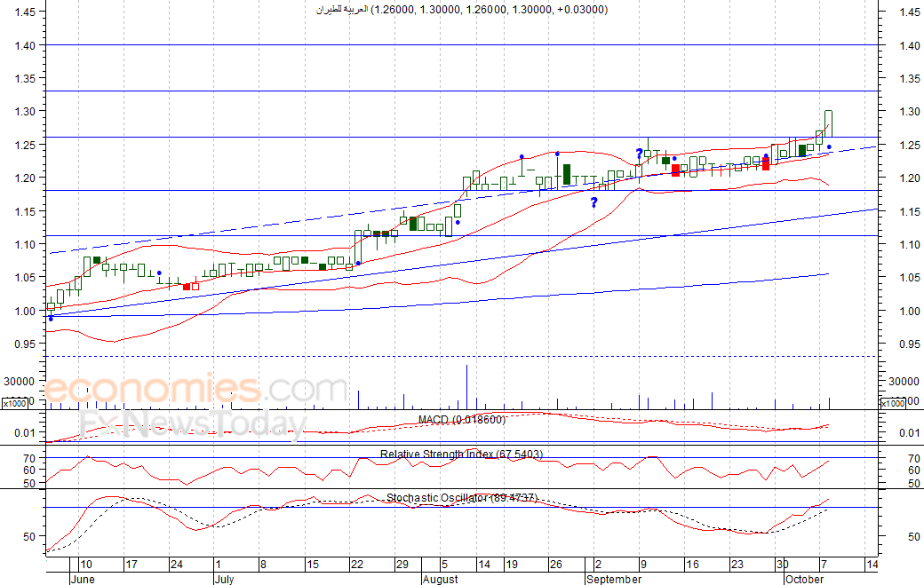924x585 pixels.
Task: Click the tallest volume bar in August
Action: (x=466, y=387)
